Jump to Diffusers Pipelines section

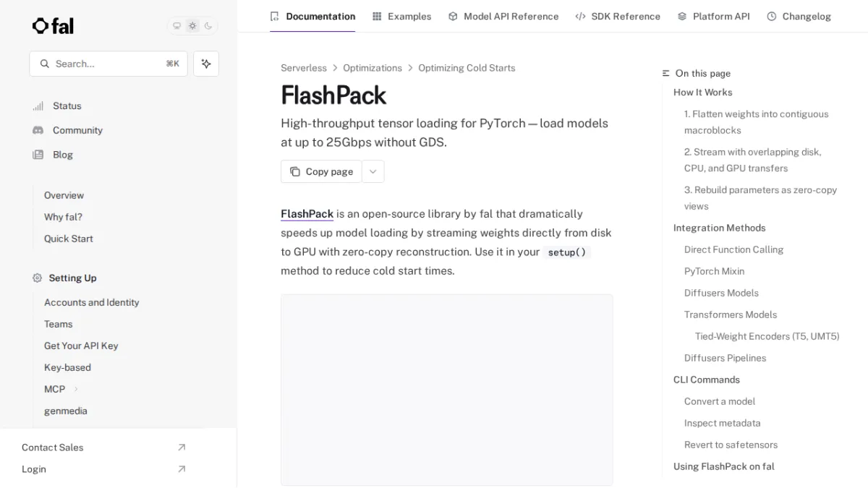click(x=726, y=358)
